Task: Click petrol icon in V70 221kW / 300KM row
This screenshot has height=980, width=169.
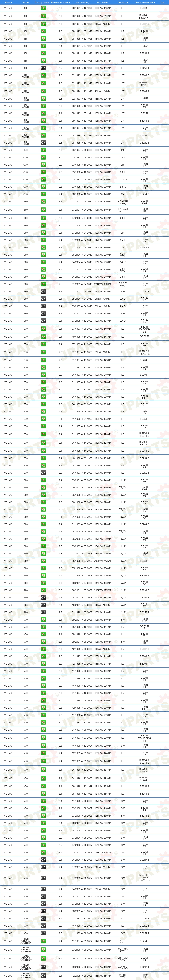Action: point(43,853)
